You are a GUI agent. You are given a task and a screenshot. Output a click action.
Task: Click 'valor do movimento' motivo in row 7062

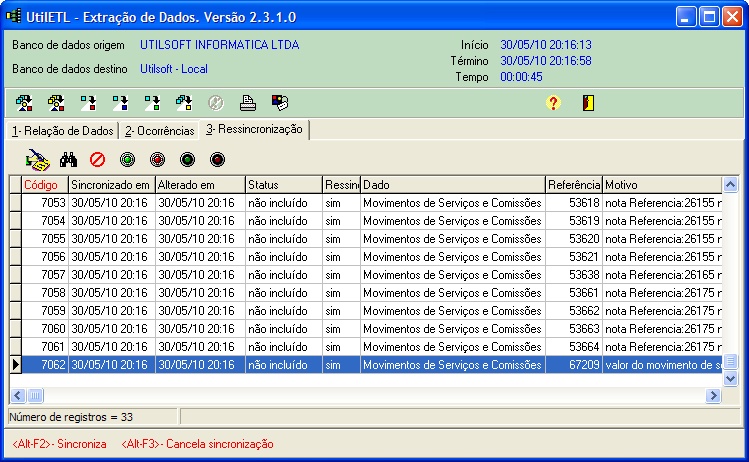[x=663, y=365]
